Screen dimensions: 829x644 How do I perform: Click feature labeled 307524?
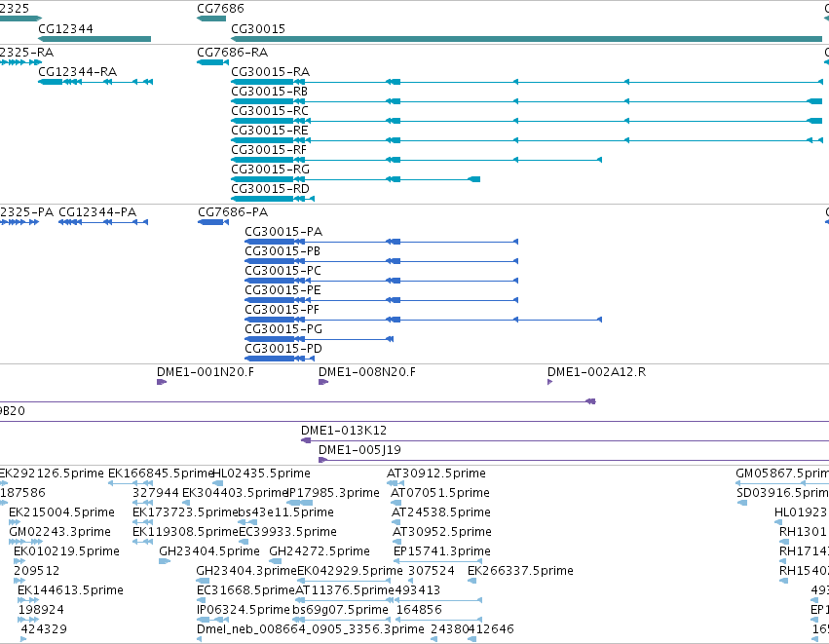pyautogui.click(x=432, y=571)
